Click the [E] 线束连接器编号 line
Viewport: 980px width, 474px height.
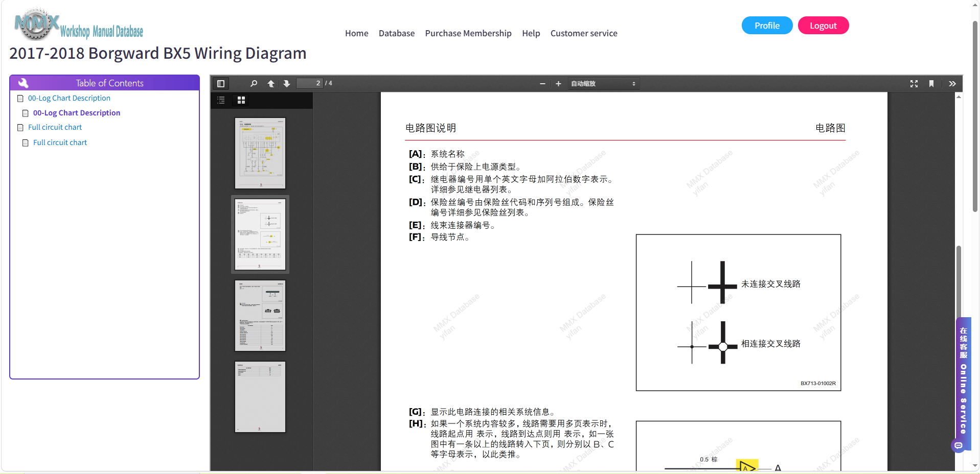click(452, 225)
